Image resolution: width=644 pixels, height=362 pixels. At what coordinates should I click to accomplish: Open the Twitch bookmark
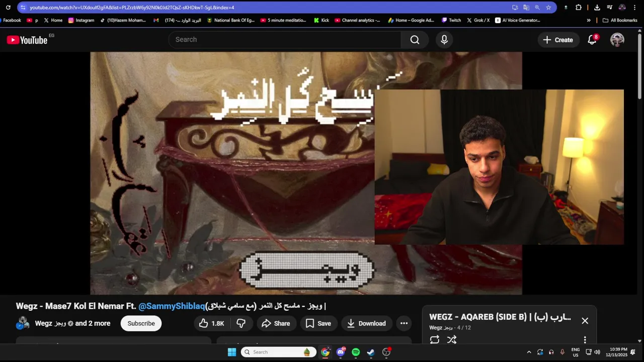coord(451,21)
